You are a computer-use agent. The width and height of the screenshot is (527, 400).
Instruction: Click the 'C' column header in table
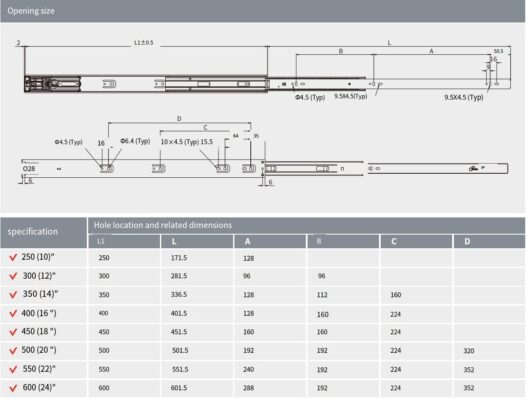click(394, 241)
